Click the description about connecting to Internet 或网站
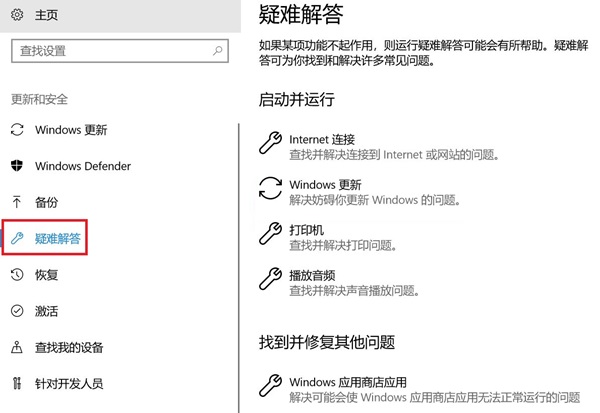Viewport: 600px width, 413px height. [394, 155]
